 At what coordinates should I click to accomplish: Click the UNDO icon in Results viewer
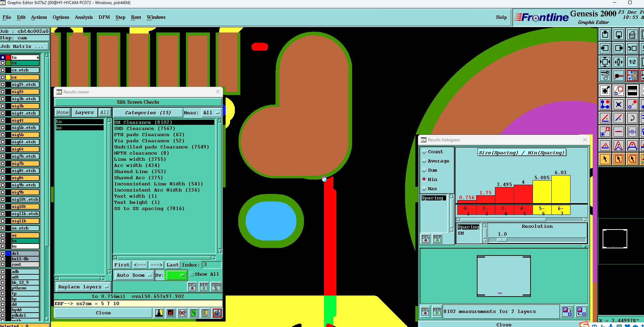pos(216,287)
